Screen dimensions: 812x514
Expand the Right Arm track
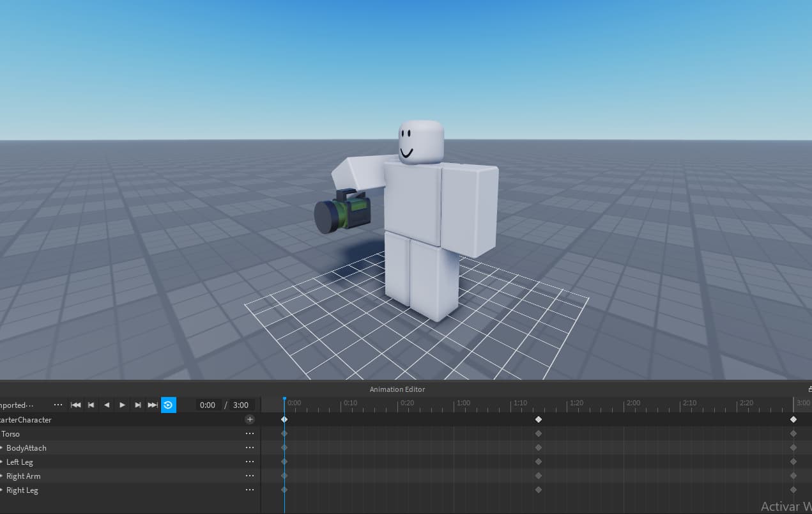coord(3,476)
